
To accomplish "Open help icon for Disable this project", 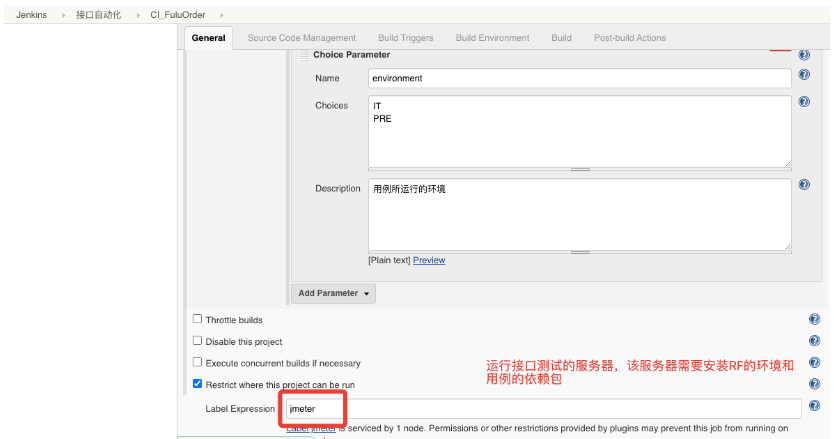I will pos(814,341).
